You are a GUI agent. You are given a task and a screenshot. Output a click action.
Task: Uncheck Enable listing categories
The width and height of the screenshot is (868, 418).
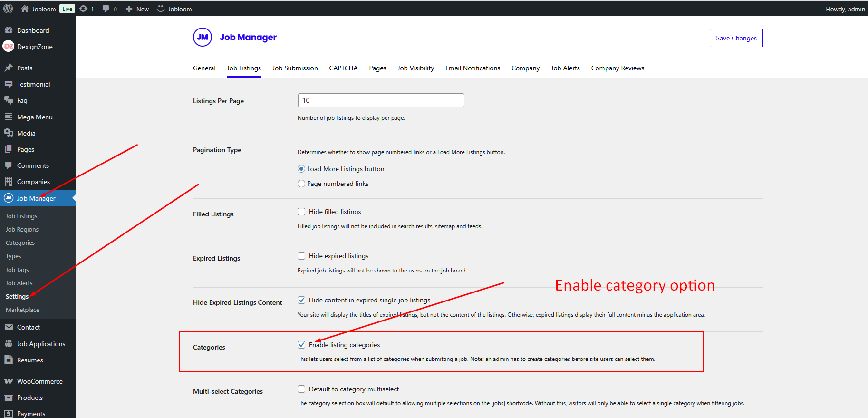(301, 345)
